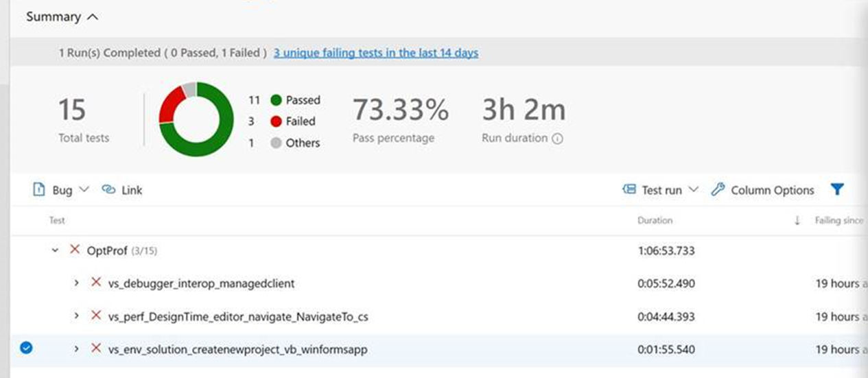Screen dimensions: 868x378
Task: Click the Link button label
Action: pos(132,191)
